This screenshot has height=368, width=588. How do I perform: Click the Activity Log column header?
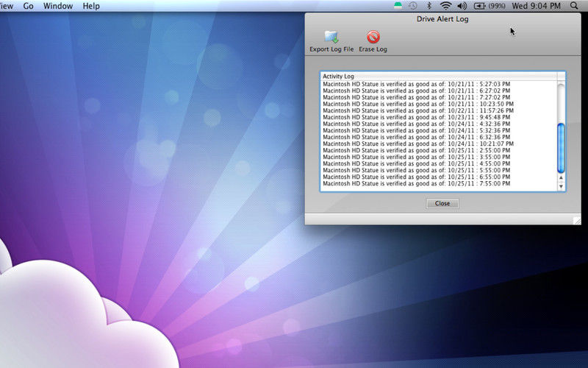pyautogui.click(x=438, y=77)
